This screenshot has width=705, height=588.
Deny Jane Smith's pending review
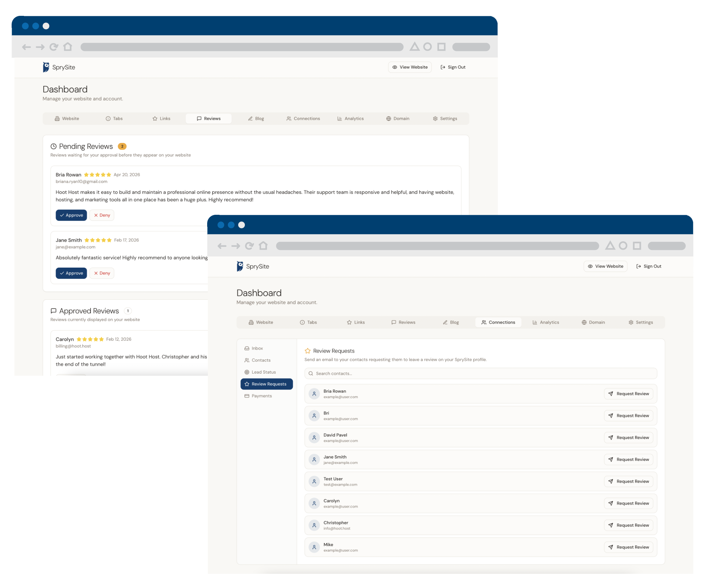tap(102, 273)
